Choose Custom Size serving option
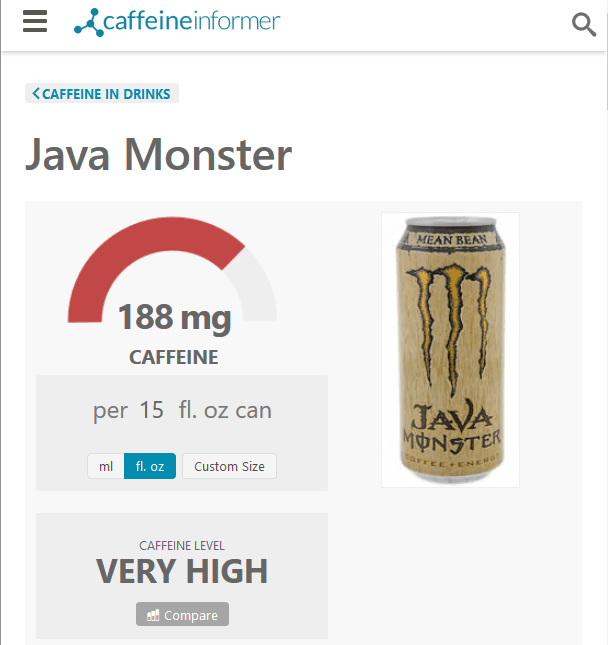608x645 pixels. tap(230, 466)
